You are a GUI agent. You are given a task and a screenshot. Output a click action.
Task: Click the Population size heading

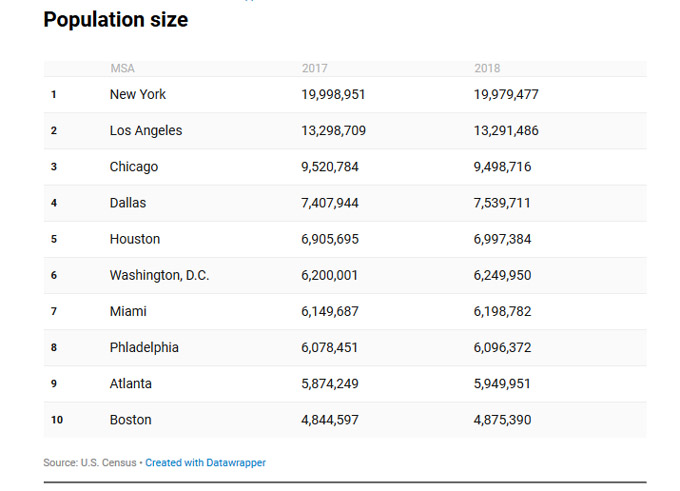pos(115,19)
